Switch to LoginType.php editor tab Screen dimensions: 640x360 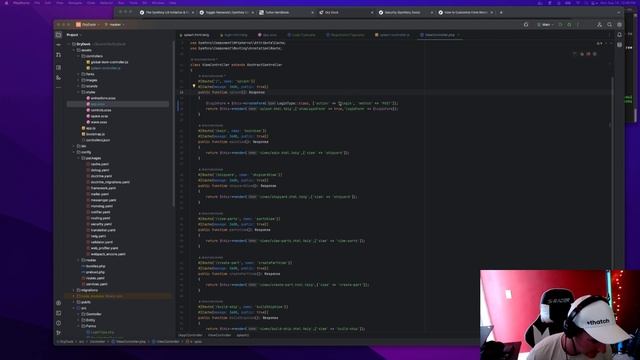[302, 35]
